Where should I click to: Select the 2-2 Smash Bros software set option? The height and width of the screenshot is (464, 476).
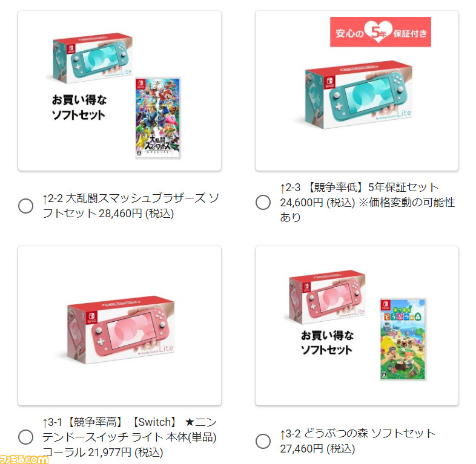point(26,206)
